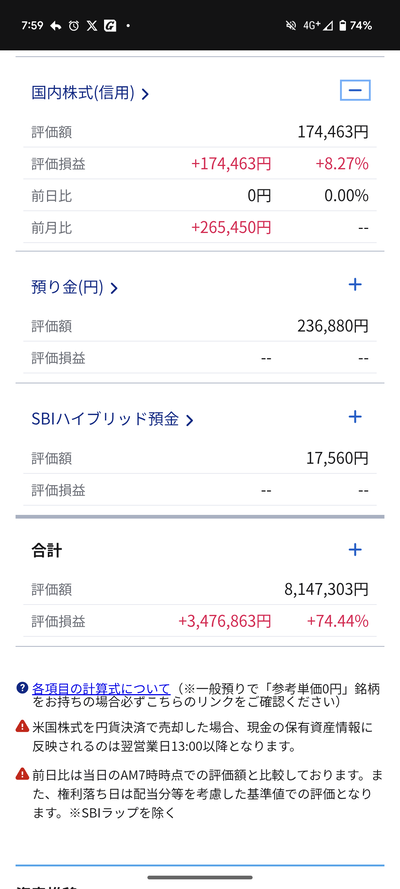Open 各項目の計算式について help link

tap(101, 689)
